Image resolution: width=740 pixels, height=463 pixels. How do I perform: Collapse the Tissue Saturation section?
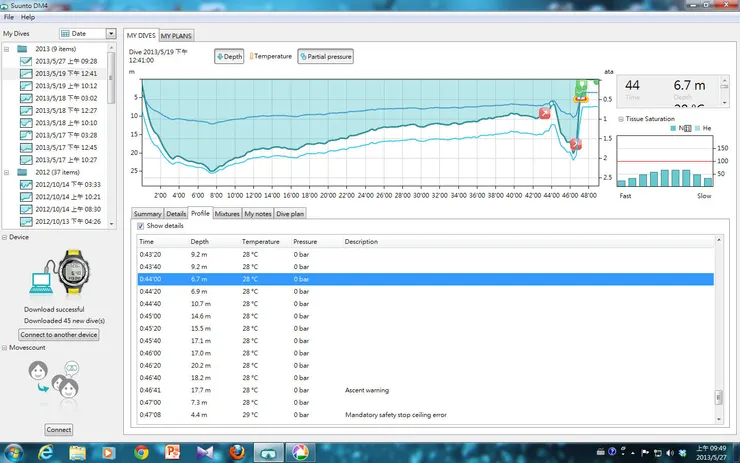(620, 118)
